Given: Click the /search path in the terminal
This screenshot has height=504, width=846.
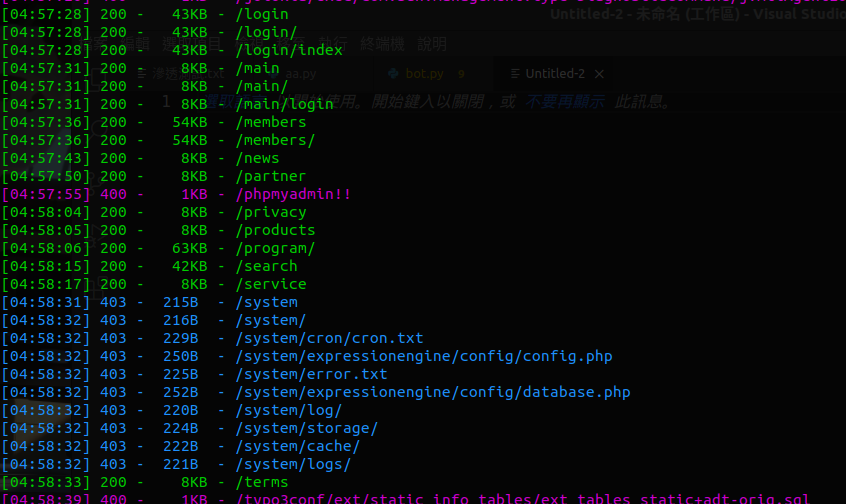Looking at the screenshot, I should [267, 267].
